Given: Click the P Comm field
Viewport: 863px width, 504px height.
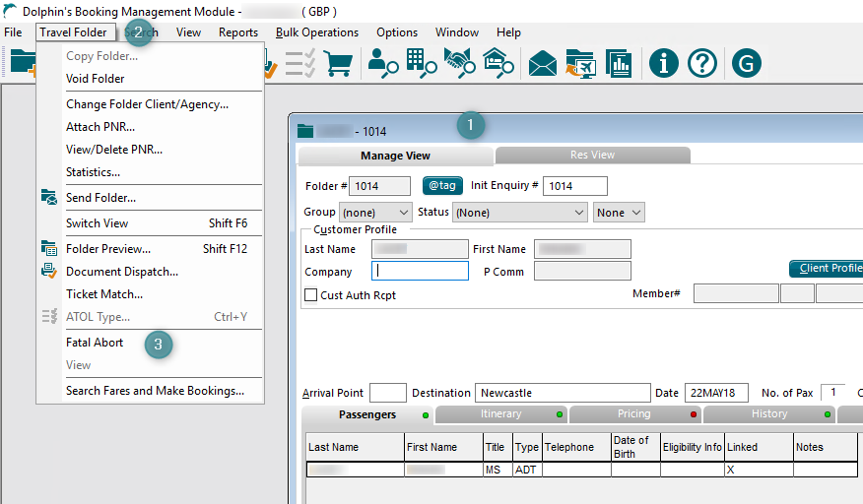Looking at the screenshot, I should coord(582,271).
